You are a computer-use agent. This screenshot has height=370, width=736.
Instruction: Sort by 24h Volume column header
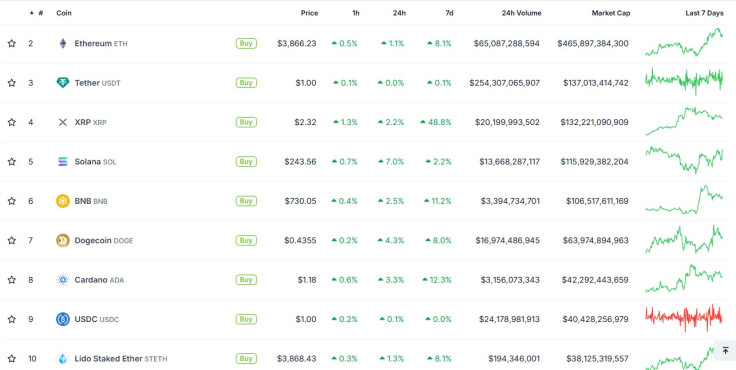point(521,13)
